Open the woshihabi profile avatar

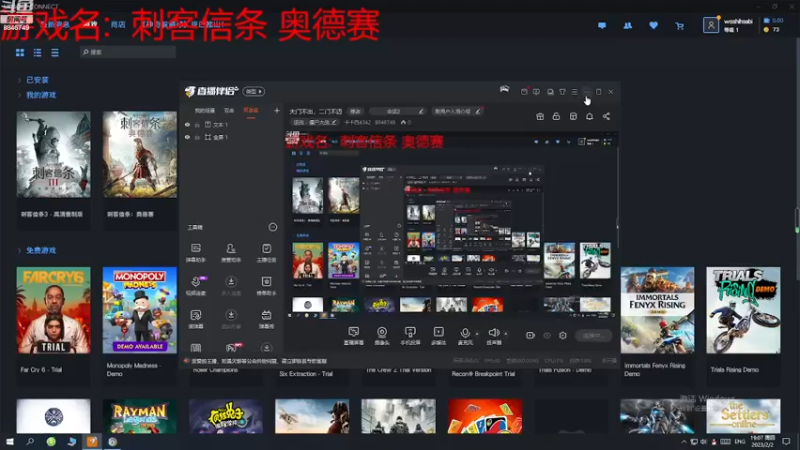coord(711,25)
